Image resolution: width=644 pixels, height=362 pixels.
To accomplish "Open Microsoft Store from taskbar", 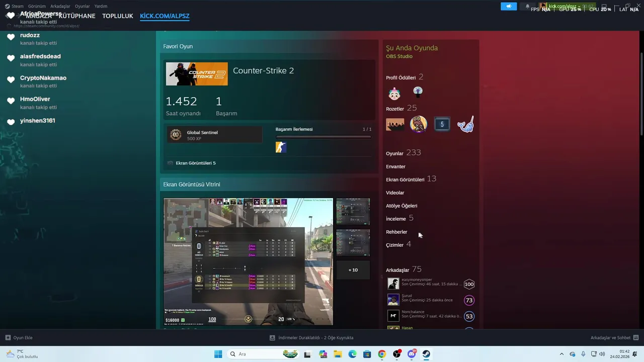I will tap(367, 354).
